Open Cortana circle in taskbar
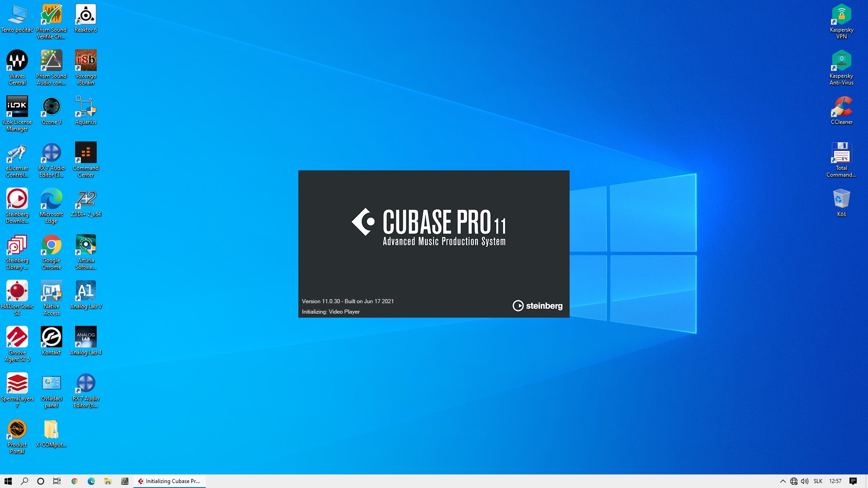Viewport: 868px width, 488px height. (x=41, y=481)
